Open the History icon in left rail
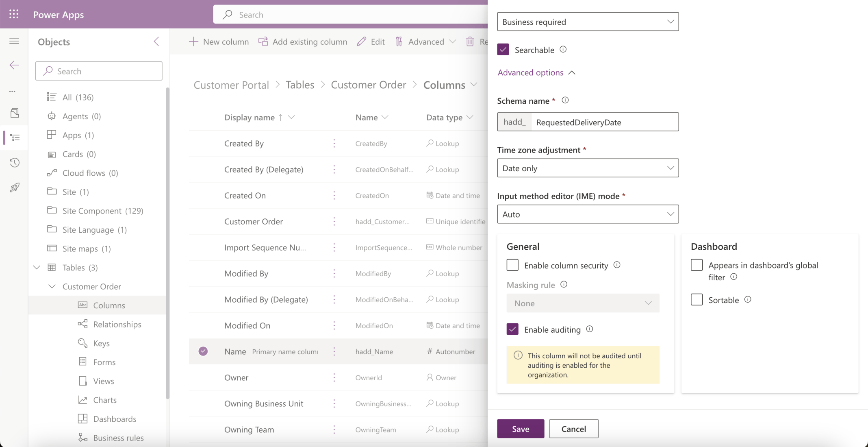Screen dimensions: 868x447 pyautogui.click(x=15, y=163)
